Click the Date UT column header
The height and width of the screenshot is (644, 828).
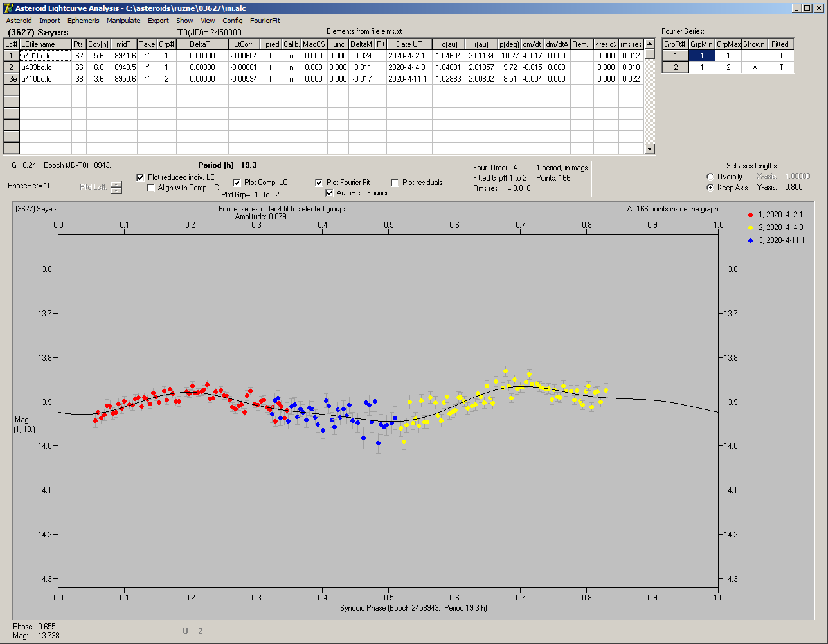409,44
